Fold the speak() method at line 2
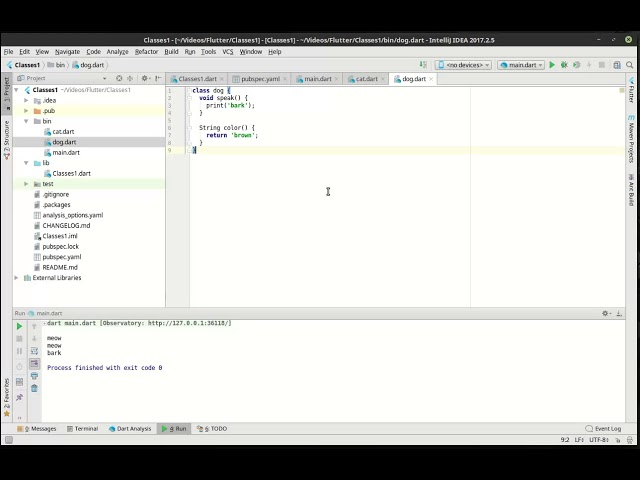 [x=189, y=98]
